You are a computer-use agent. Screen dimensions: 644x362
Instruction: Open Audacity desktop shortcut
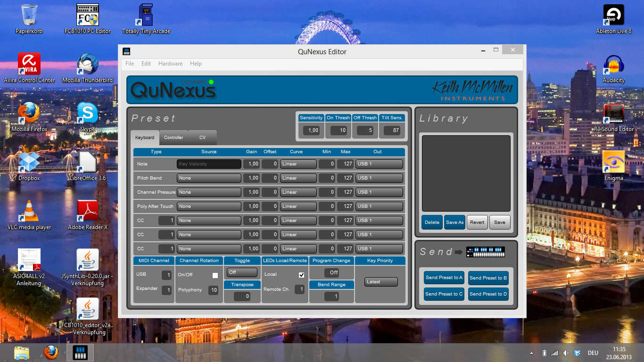click(613, 70)
